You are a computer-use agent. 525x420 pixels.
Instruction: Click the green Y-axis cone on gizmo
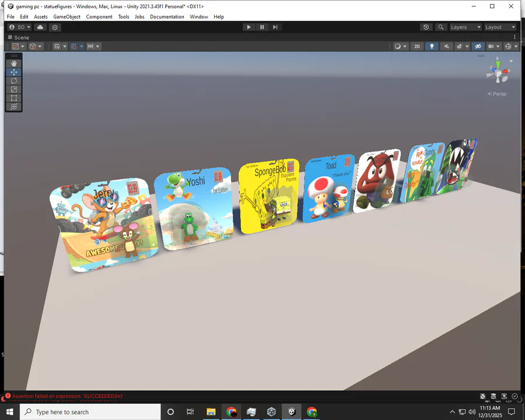(x=498, y=64)
